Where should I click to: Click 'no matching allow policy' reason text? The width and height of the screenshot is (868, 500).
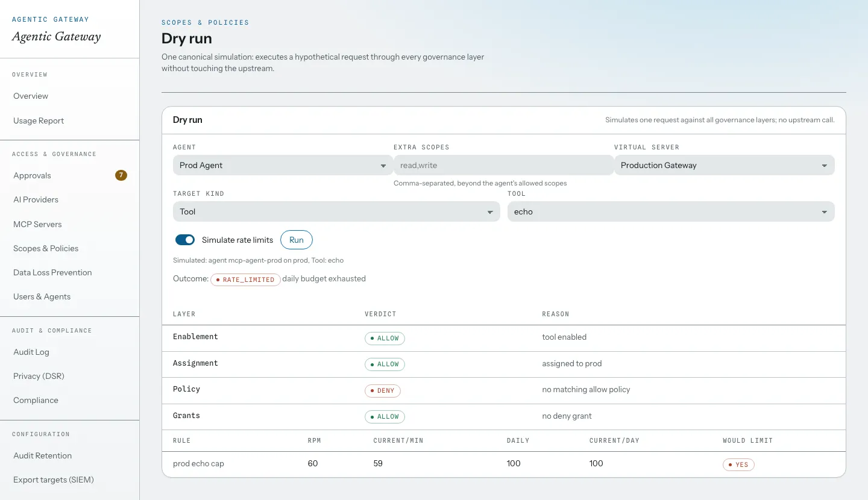tap(586, 390)
